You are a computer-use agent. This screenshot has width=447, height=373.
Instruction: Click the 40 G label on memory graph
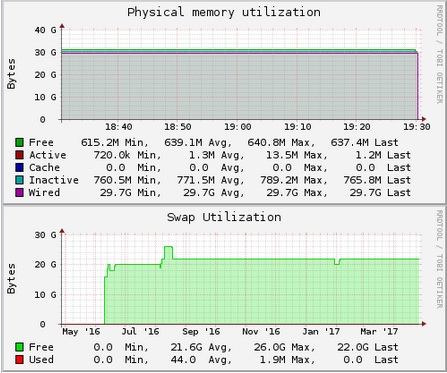[45, 30]
